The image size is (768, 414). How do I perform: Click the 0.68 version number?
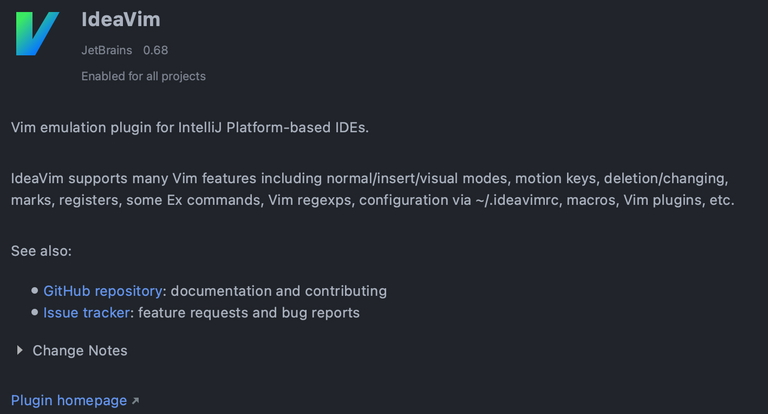[156, 50]
